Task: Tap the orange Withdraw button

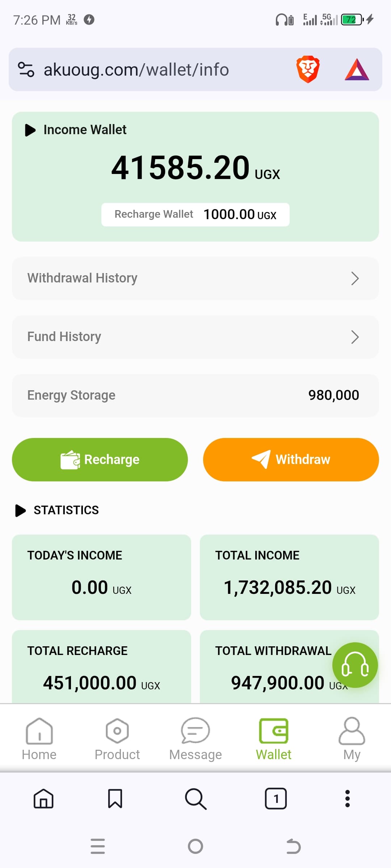Action: pos(291,459)
